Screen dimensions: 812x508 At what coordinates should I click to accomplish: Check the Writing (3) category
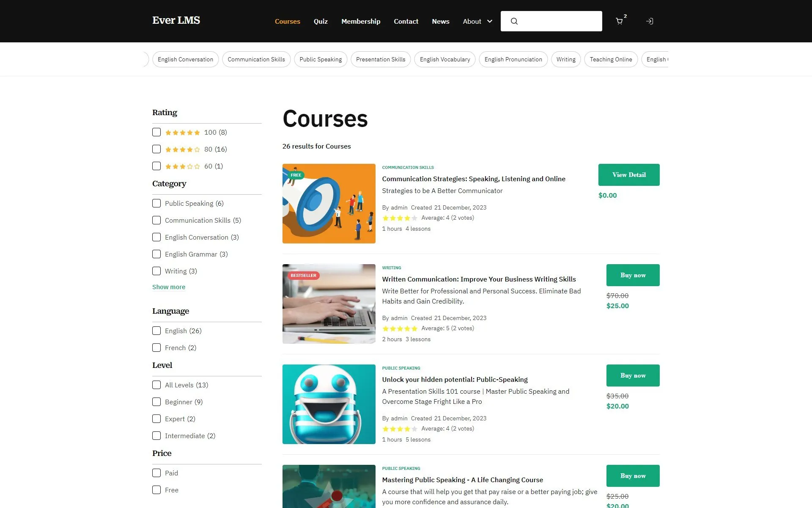(156, 271)
